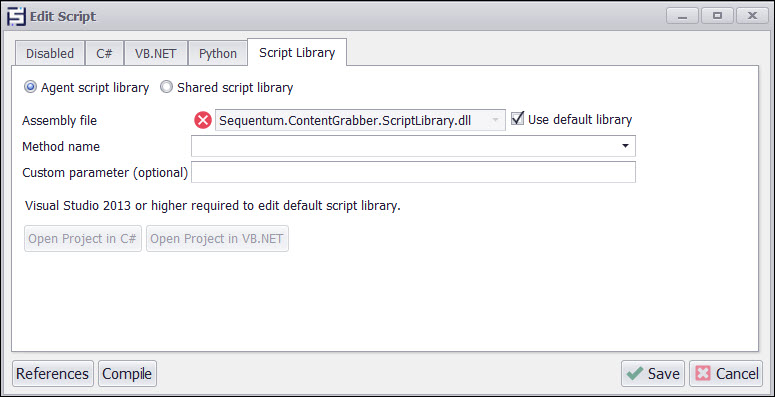Uncheck Use default library checkbox

(517, 119)
